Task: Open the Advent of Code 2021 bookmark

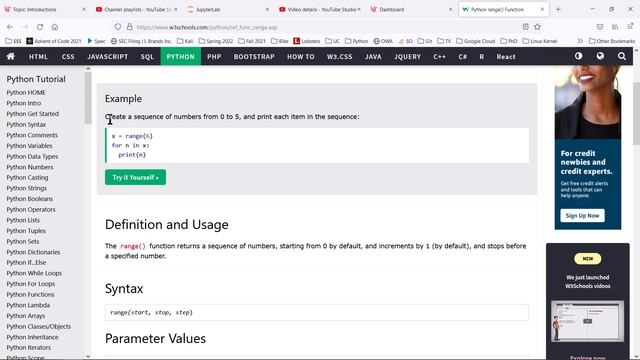Action: click(53, 41)
